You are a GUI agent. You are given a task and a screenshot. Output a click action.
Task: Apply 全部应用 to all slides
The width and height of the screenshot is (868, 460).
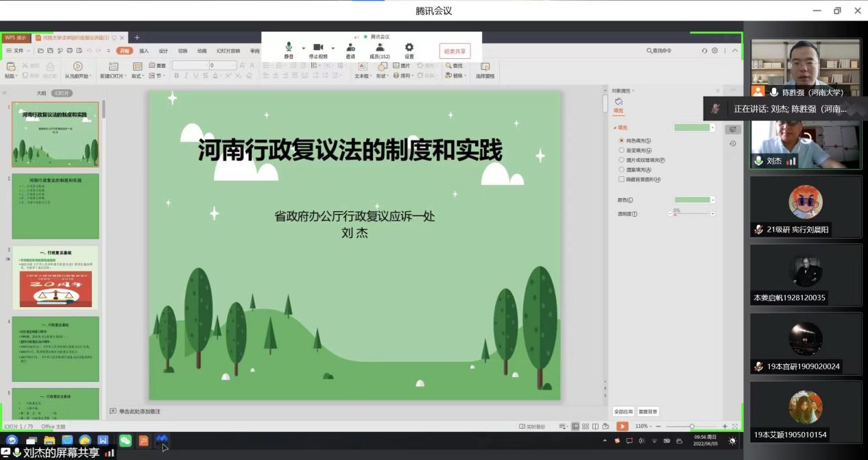623,411
